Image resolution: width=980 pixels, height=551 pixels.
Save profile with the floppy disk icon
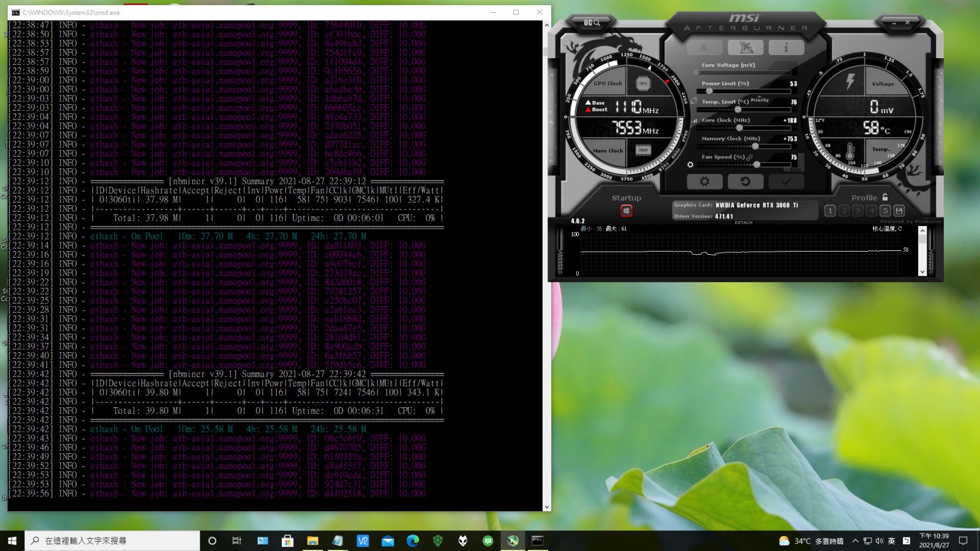(x=899, y=211)
